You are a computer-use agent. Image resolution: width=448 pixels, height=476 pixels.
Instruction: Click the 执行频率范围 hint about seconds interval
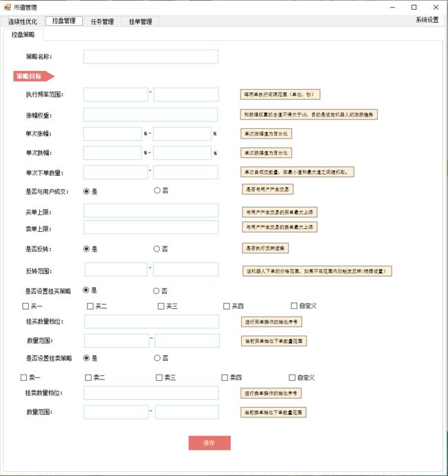click(280, 95)
